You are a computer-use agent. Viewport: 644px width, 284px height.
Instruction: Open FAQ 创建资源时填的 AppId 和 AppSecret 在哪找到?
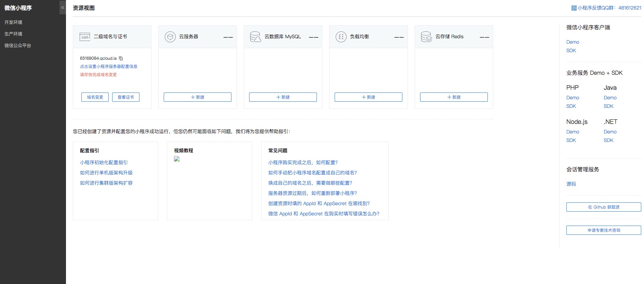point(319,203)
